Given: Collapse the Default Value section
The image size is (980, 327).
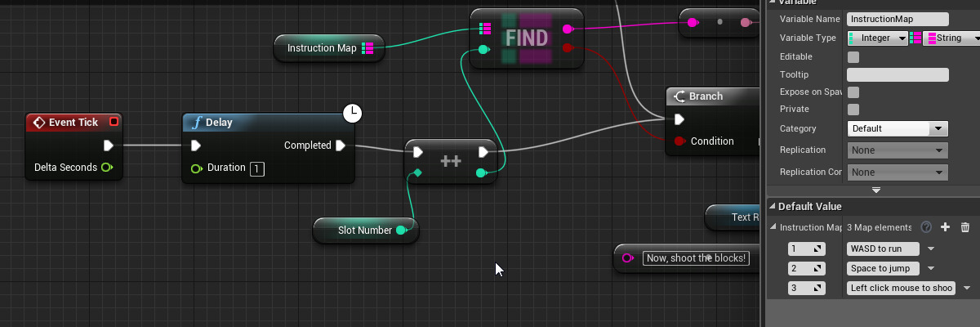Looking at the screenshot, I should [x=773, y=207].
